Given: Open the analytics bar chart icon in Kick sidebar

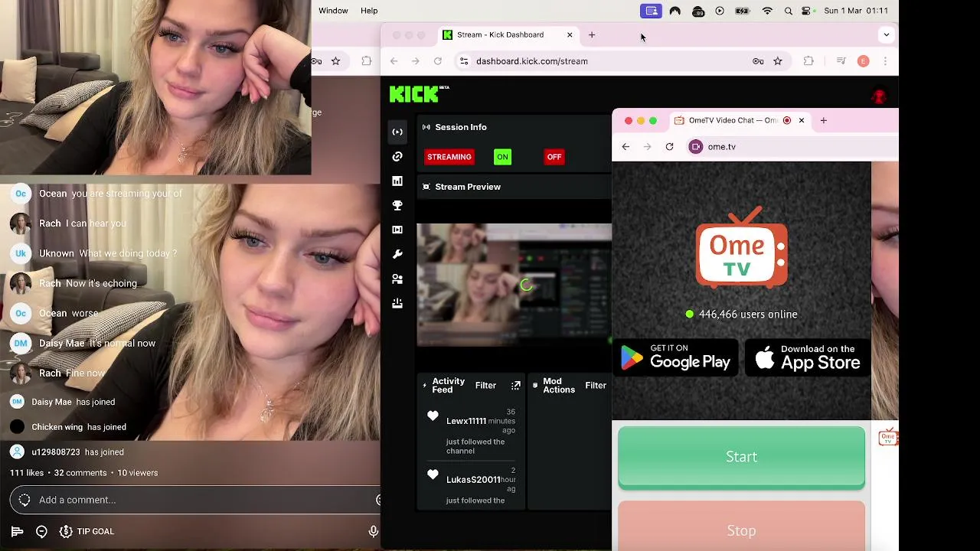Looking at the screenshot, I should click(397, 181).
